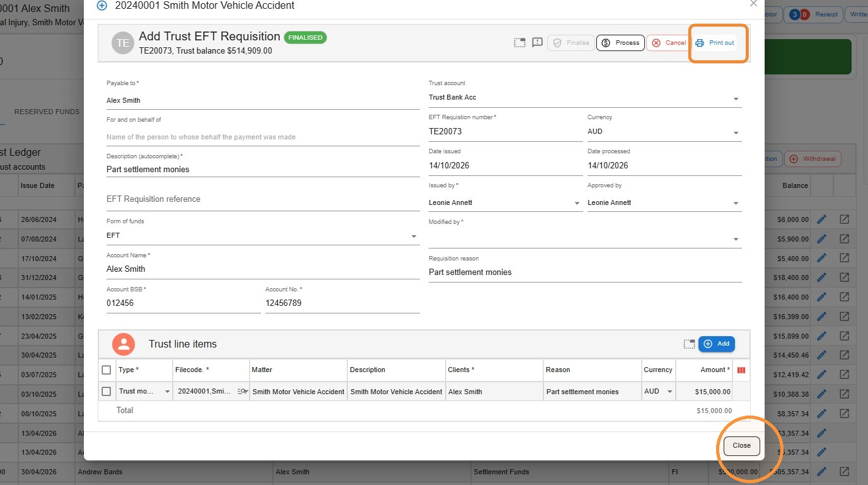Open the Form of funds dropdown
The height and width of the screenshot is (485, 868).
[414, 236]
